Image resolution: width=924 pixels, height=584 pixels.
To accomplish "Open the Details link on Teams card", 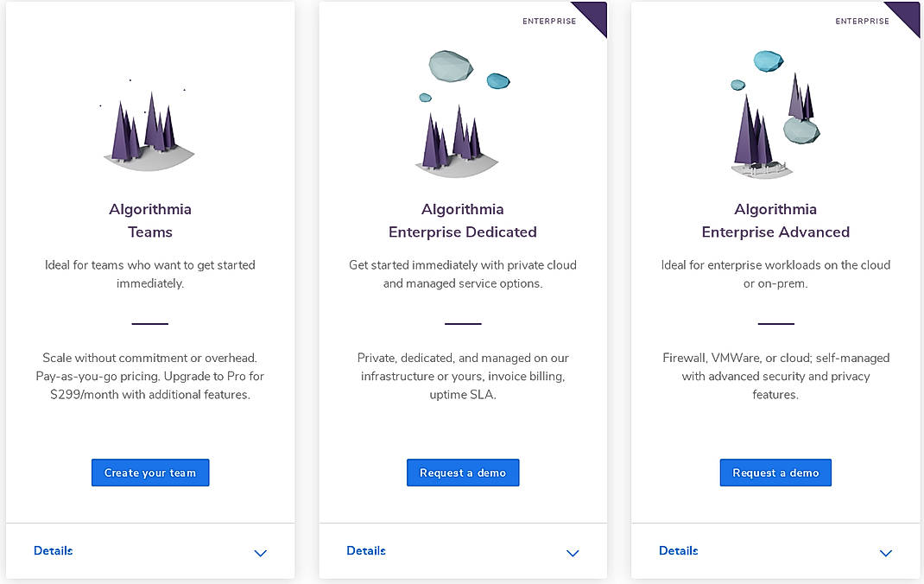I will point(53,551).
